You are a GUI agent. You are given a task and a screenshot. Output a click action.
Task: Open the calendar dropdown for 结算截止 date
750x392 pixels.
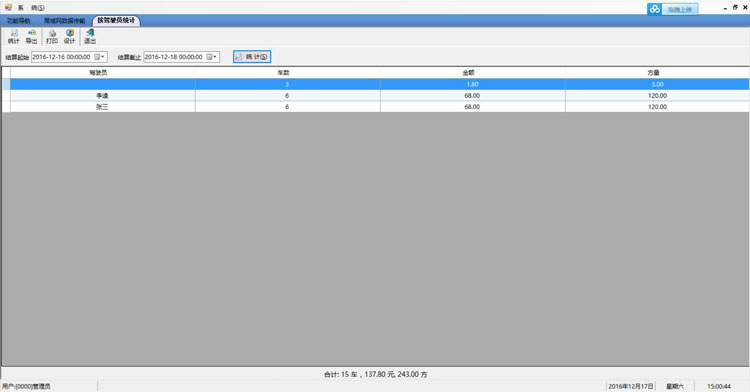pos(212,57)
